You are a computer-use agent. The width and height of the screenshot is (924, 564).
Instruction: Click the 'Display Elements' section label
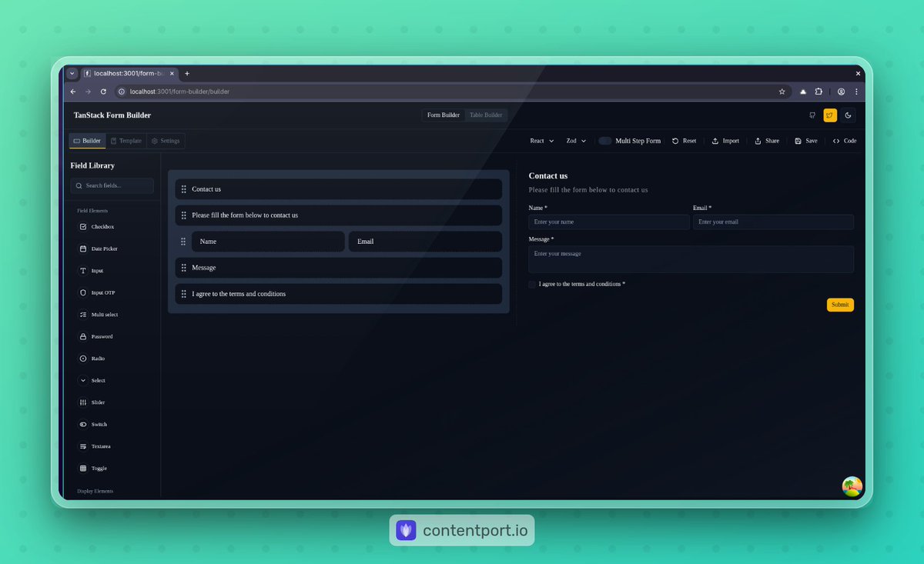95,491
